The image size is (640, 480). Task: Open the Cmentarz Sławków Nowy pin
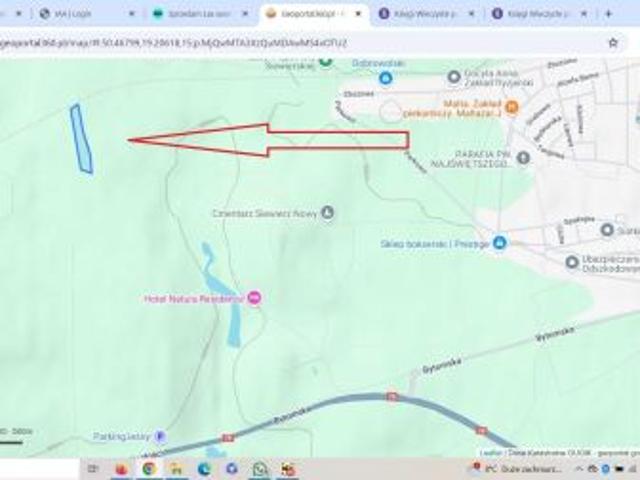click(x=327, y=212)
